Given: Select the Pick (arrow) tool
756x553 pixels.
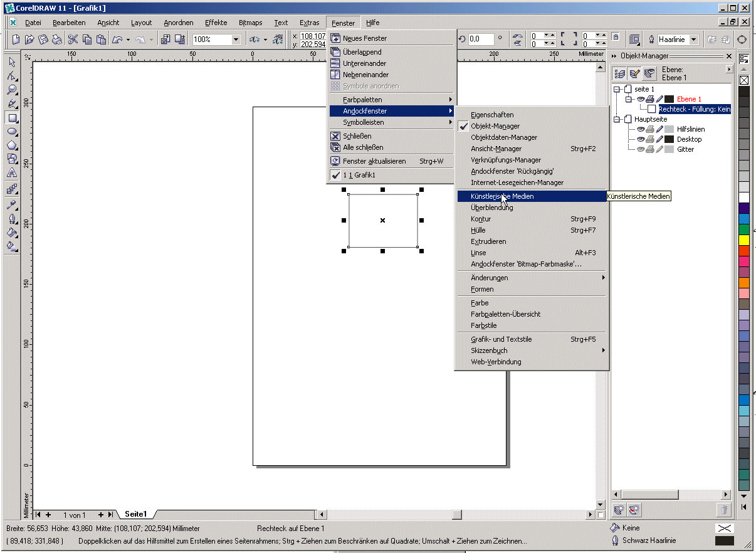Looking at the screenshot, I should point(12,62).
